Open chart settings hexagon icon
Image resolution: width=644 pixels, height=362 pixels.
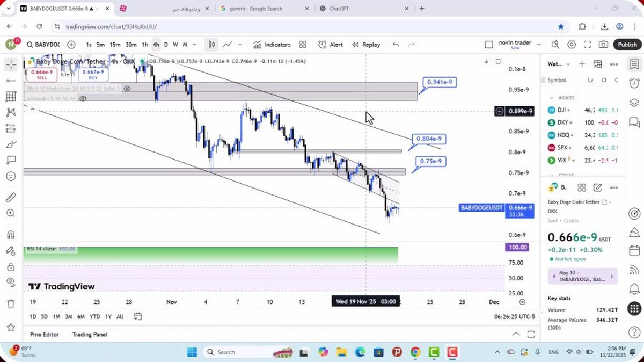[572, 45]
